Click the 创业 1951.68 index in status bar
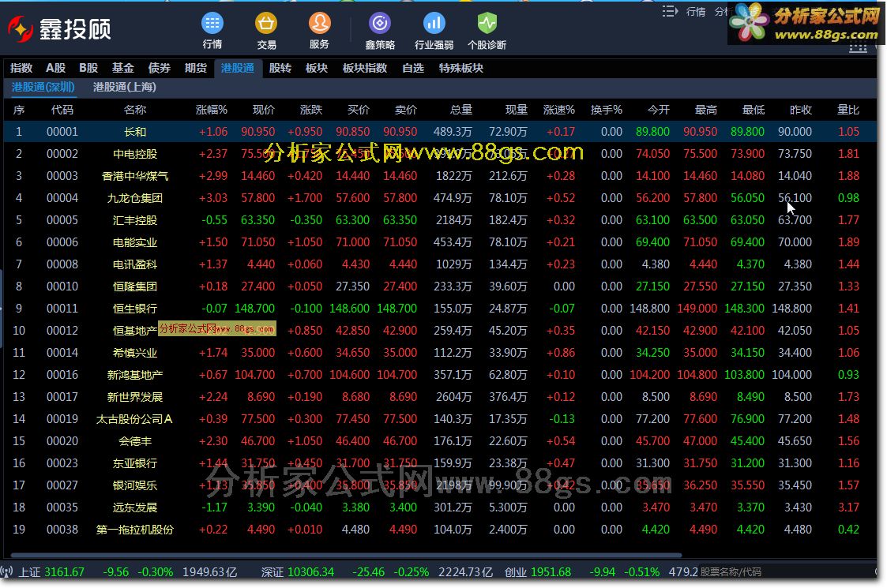 pyautogui.click(x=537, y=571)
